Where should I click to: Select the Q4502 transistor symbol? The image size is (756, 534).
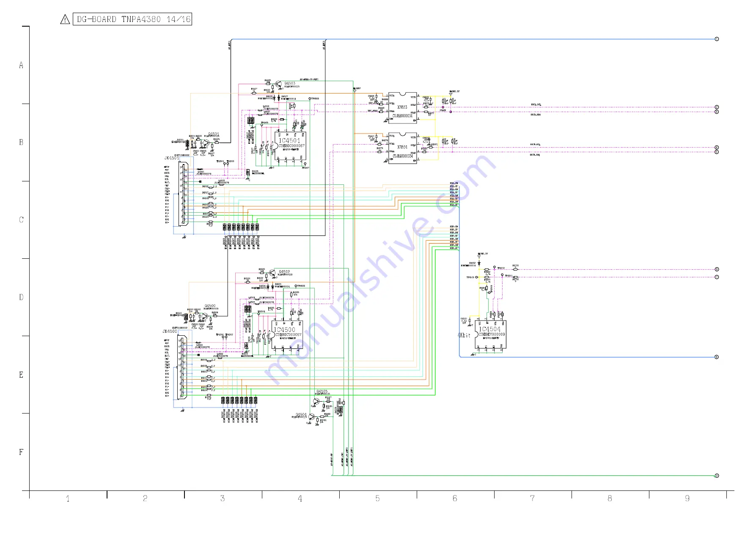pyautogui.click(x=272, y=273)
